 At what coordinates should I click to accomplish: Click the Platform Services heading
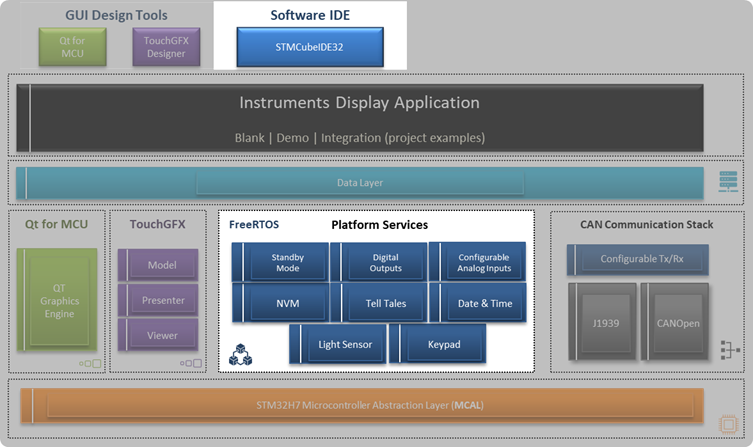click(379, 225)
